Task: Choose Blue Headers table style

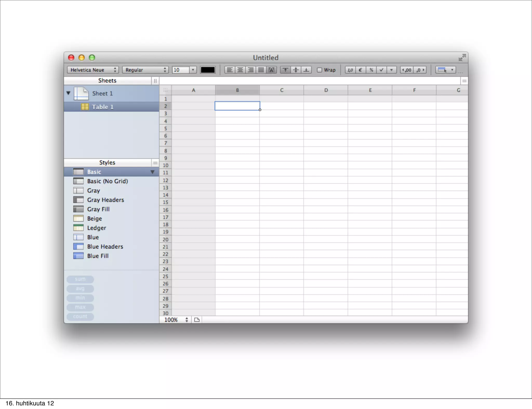Action: click(x=105, y=247)
